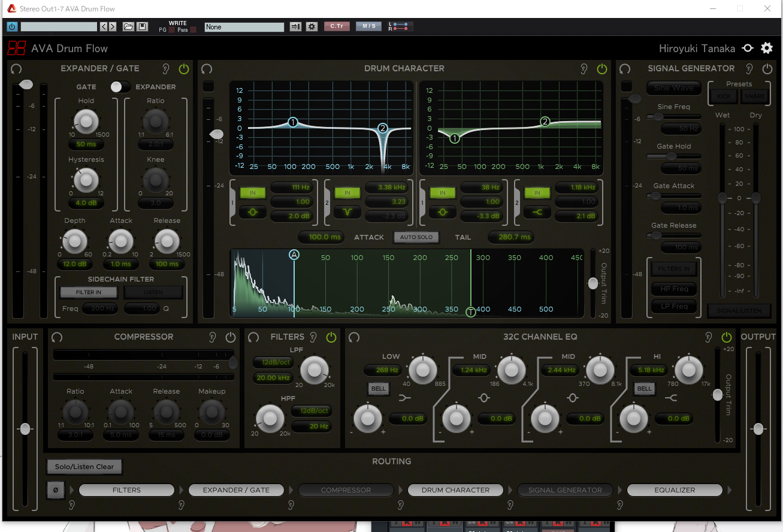Open the 'None' preset dropdown in top toolbar
This screenshot has height=532, width=783.
tap(244, 27)
